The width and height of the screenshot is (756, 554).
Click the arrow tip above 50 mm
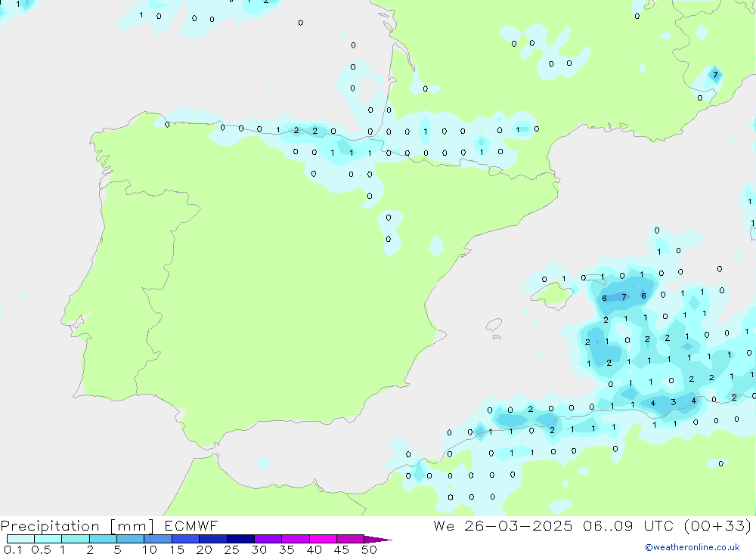coord(378,539)
